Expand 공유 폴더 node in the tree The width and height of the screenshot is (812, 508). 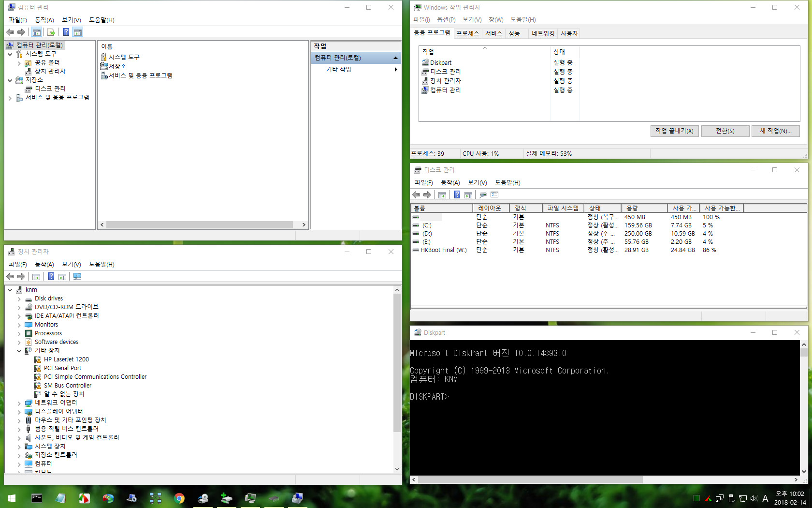coord(19,63)
